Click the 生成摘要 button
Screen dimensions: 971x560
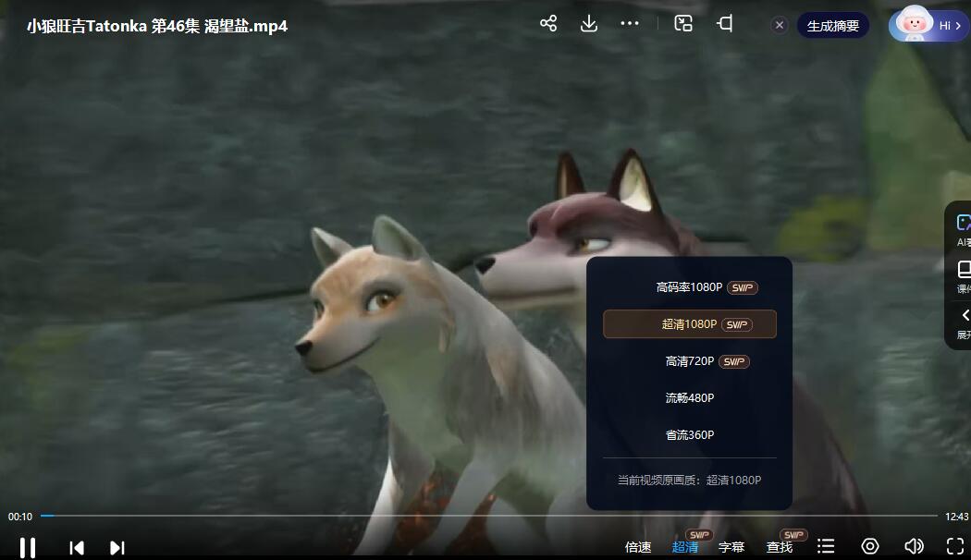(833, 25)
